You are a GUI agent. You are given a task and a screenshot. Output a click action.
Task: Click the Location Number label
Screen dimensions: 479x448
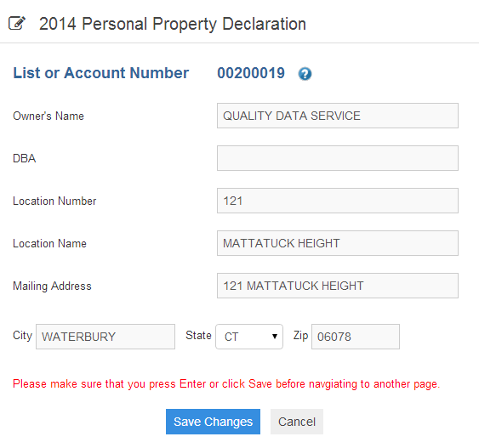coord(54,201)
